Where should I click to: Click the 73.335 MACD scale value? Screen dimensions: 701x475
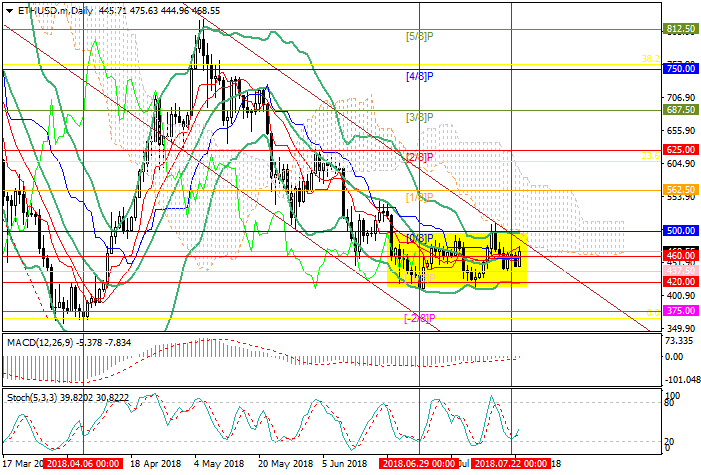coord(679,341)
